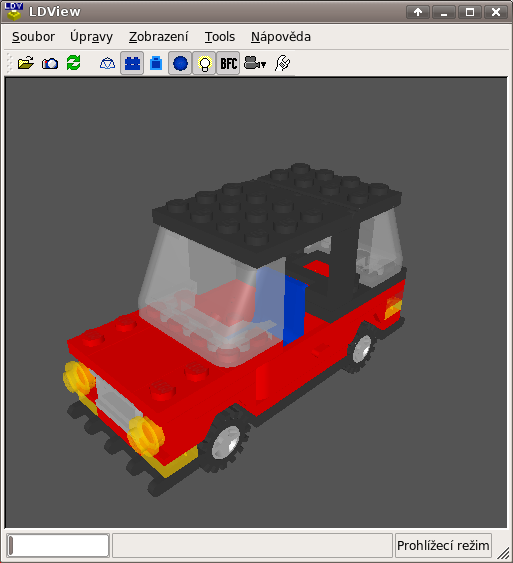Click the LDView application icon in title bar

(14, 11)
